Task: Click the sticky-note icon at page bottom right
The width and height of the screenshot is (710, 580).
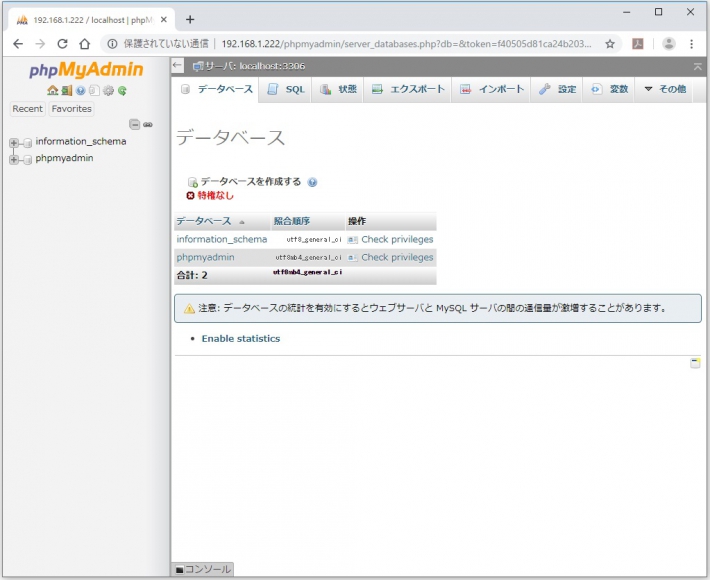Action: pyautogui.click(x=695, y=363)
